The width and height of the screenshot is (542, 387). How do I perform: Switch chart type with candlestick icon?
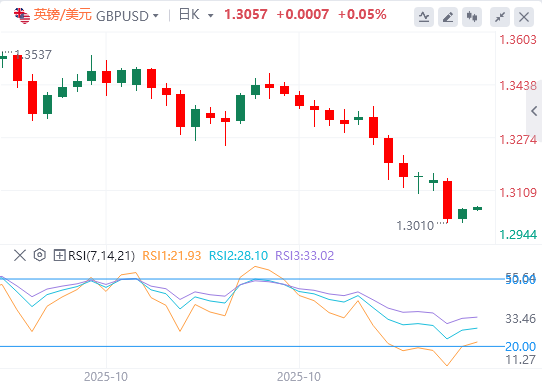coord(472,16)
